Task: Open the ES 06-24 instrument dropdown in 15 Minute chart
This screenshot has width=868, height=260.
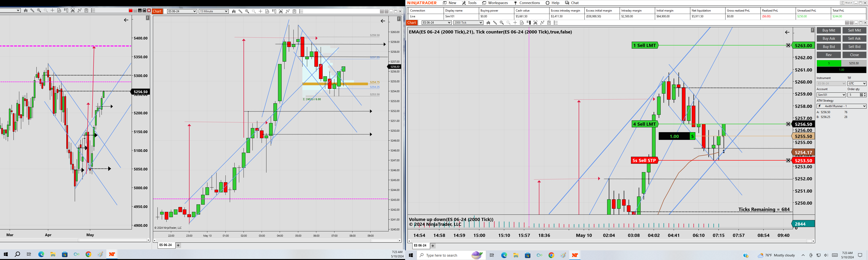Action: pos(182,11)
